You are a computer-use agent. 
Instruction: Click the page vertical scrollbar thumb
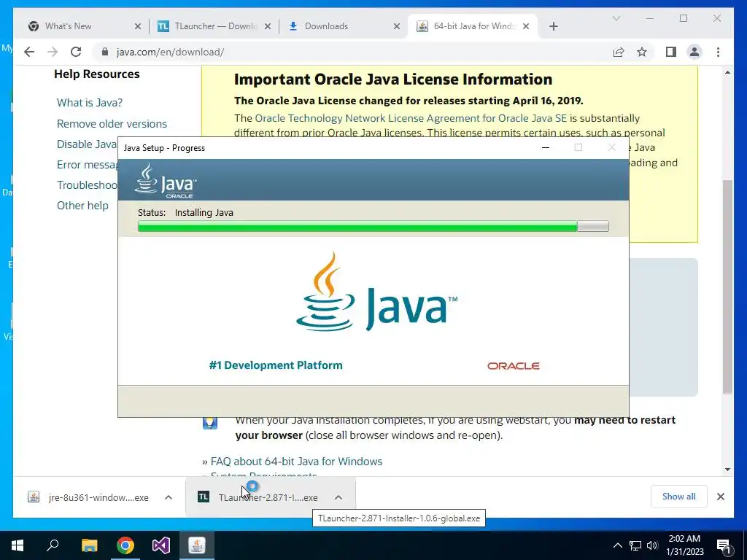727,287
